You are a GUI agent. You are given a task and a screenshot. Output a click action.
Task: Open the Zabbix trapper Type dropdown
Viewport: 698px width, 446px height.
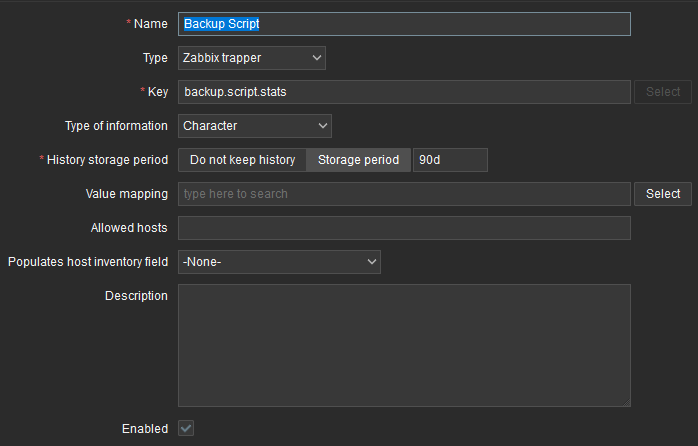pyautogui.click(x=252, y=58)
